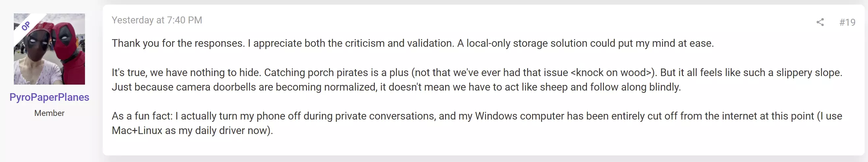Open PyroPaperPlanes' avatar image

[x=49, y=49]
